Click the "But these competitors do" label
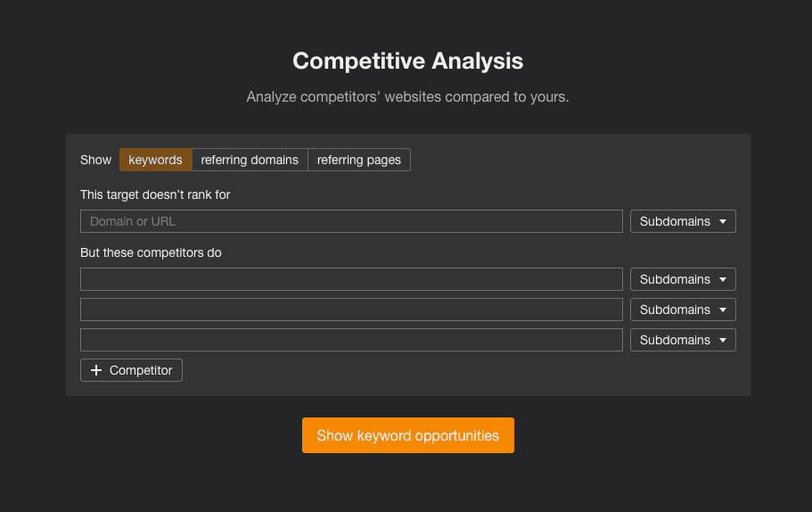The height and width of the screenshot is (512, 812). pos(151,252)
